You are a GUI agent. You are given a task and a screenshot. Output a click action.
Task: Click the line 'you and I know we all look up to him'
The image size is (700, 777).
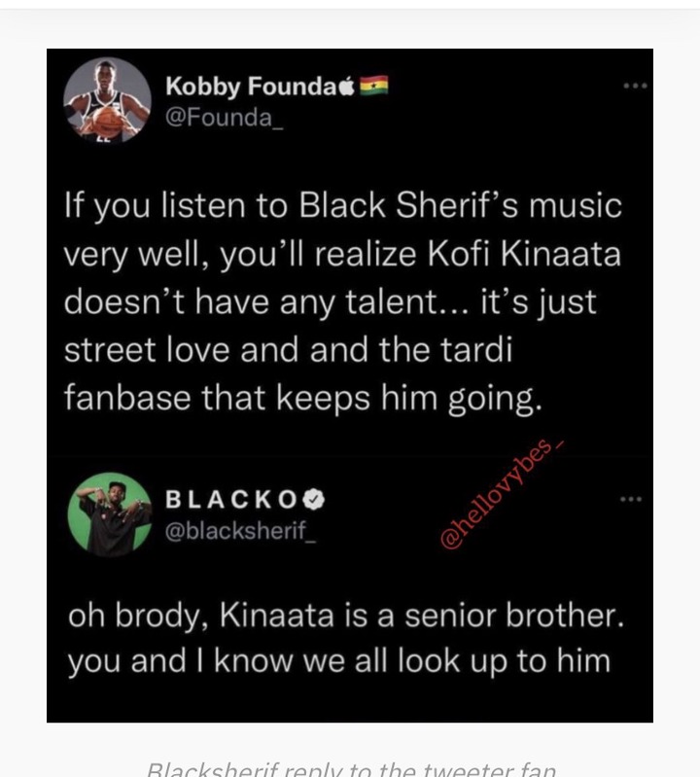[x=339, y=661]
